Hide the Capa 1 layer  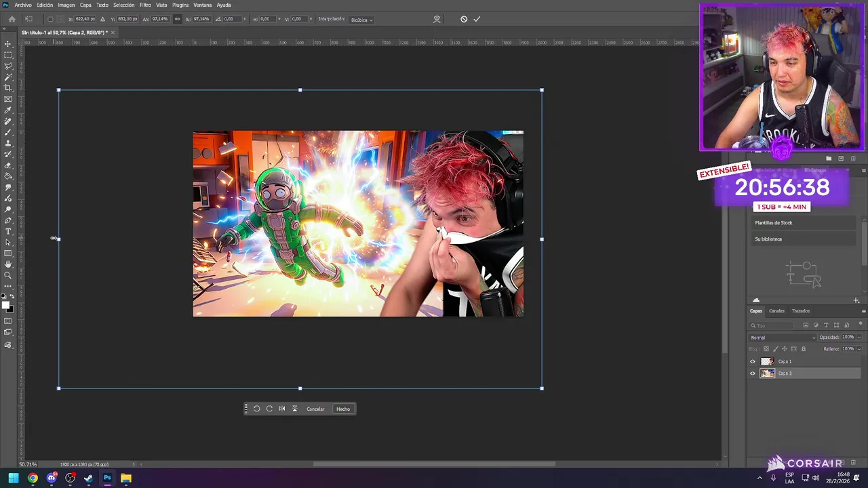(752, 361)
